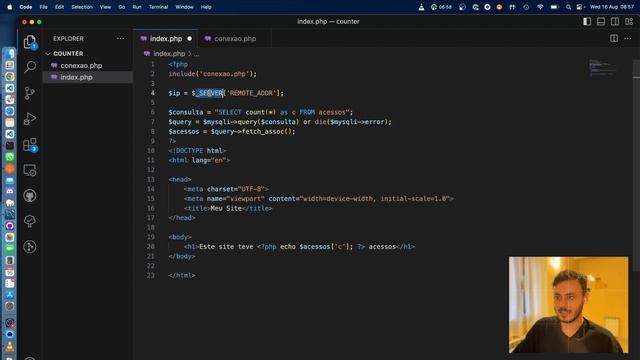Click the date and time in menu bar
This screenshot has width=640, height=360.
pyautogui.click(x=611, y=7)
